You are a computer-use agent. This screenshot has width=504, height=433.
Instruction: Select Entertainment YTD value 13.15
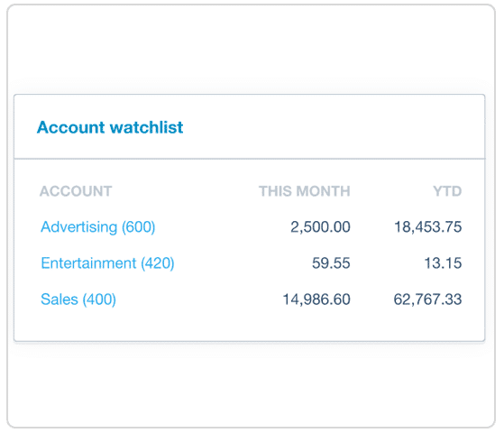[x=444, y=263]
